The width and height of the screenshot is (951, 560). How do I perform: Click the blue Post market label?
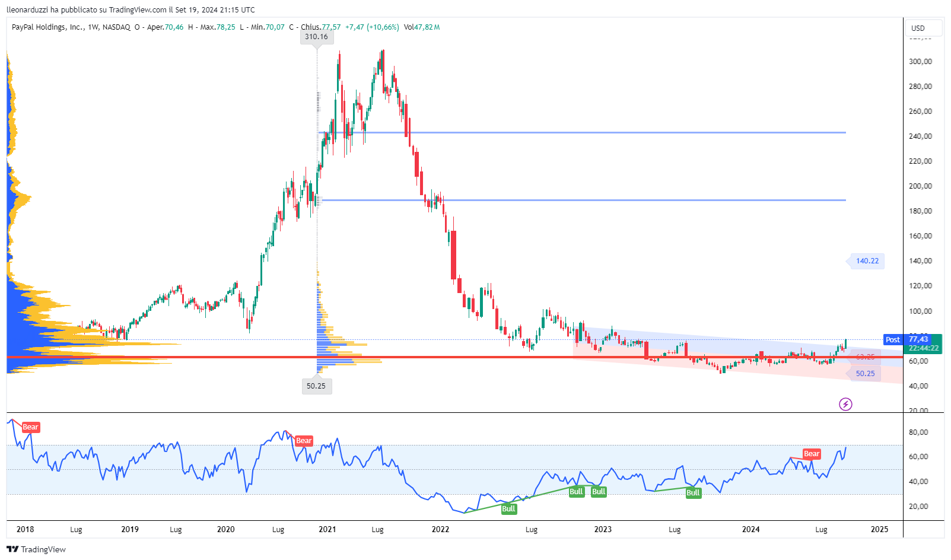[x=893, y=340]
